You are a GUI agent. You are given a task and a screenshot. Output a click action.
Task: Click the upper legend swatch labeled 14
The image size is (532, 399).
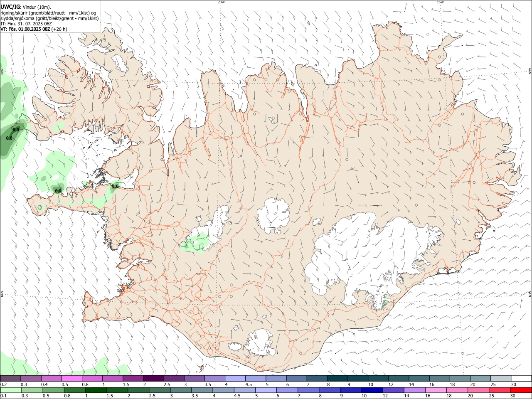[x=419, y=378]
